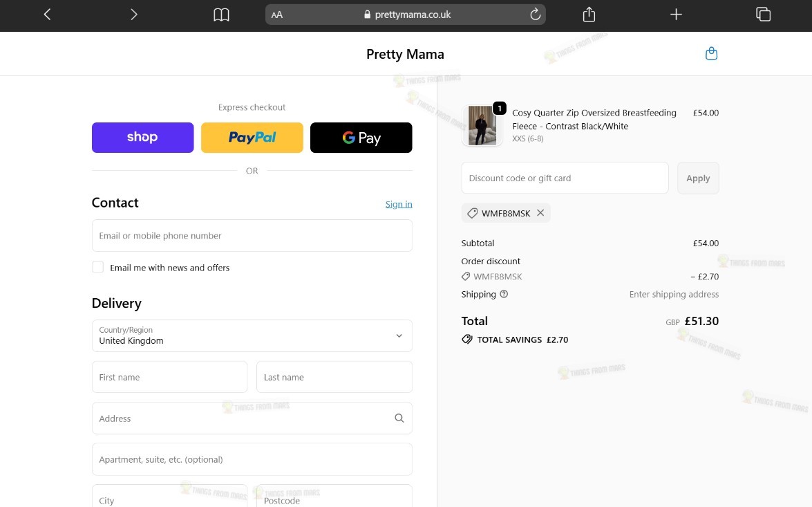Focus the City field
This screenshot has width=812, height=507.
click(169, 496)
